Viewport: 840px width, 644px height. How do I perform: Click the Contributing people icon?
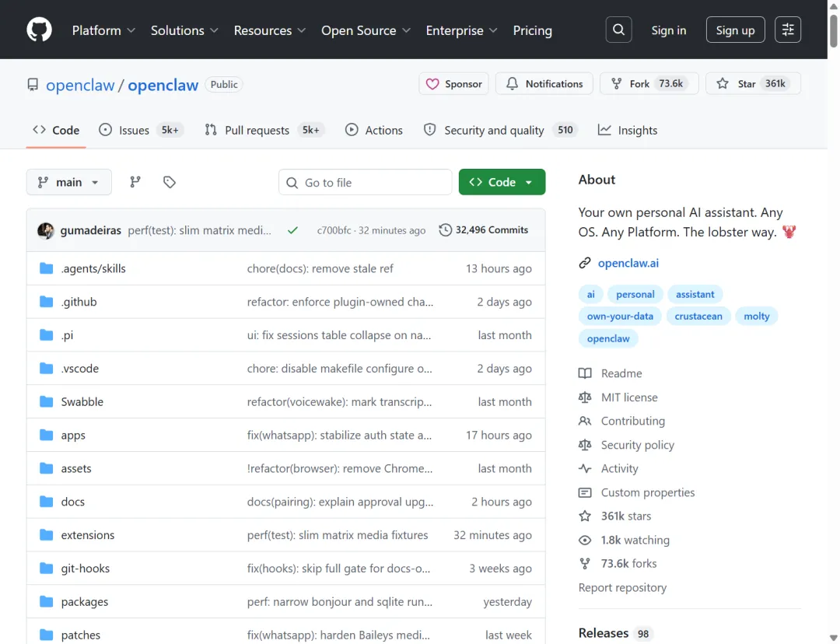[584, 421]
